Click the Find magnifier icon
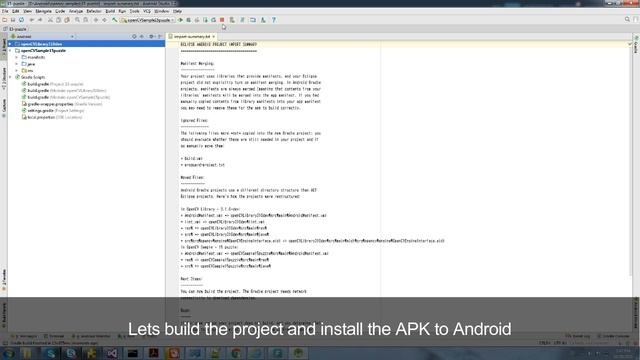The image size is (640, 360). 77,20
